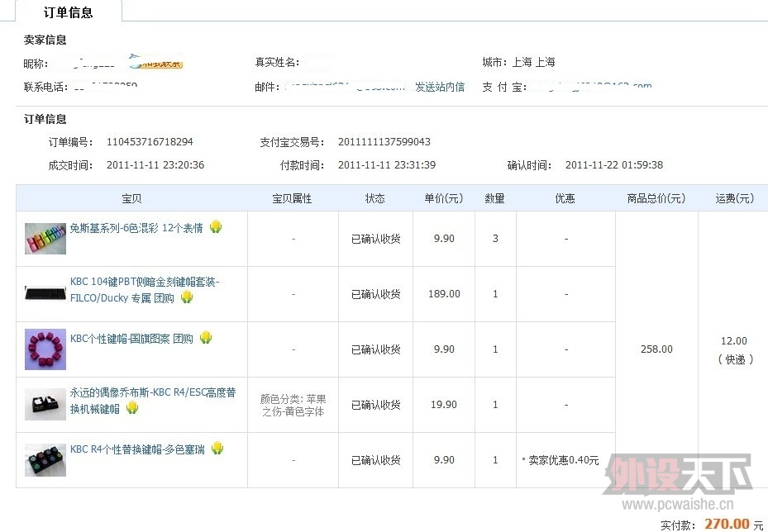The image size is (768, 532).
Task: Select the 订单信息 tab
Action: coord(68,12)
